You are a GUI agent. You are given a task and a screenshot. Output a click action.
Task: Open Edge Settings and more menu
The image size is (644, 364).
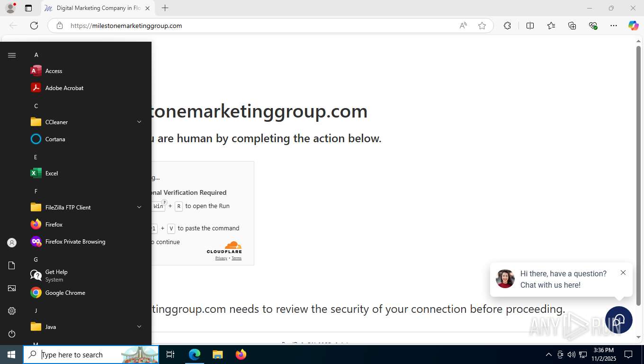pos(614,26)
